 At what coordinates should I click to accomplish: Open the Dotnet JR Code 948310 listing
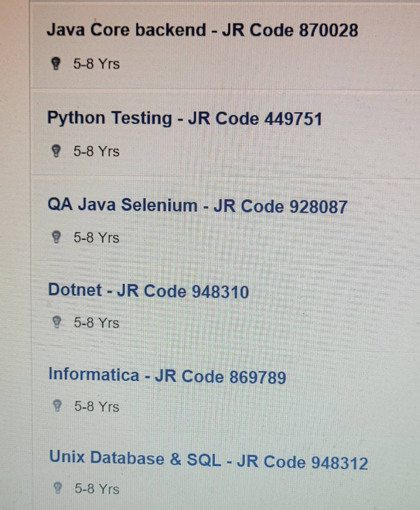click(149, 291)
